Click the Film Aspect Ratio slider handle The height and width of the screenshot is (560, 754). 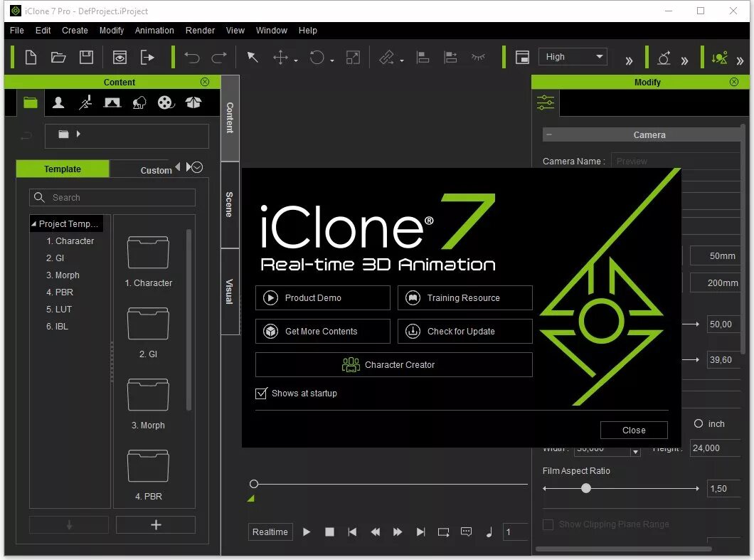pos(585,488)
